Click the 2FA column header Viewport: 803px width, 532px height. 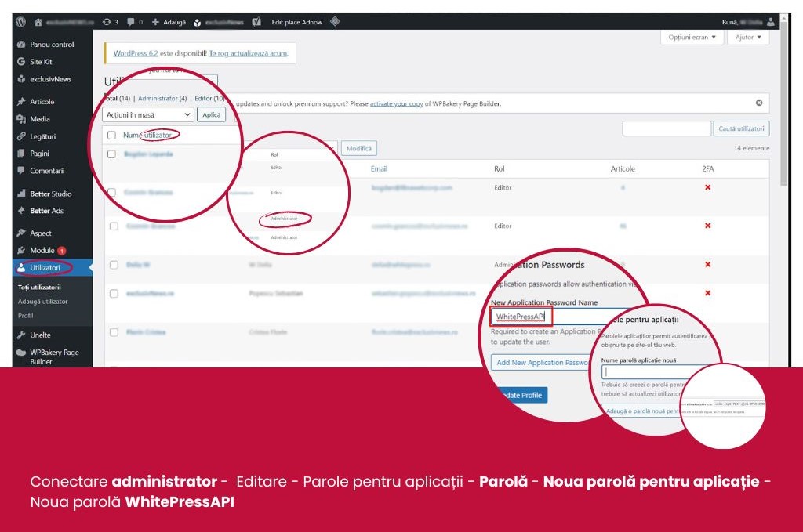tap(708, 168)
